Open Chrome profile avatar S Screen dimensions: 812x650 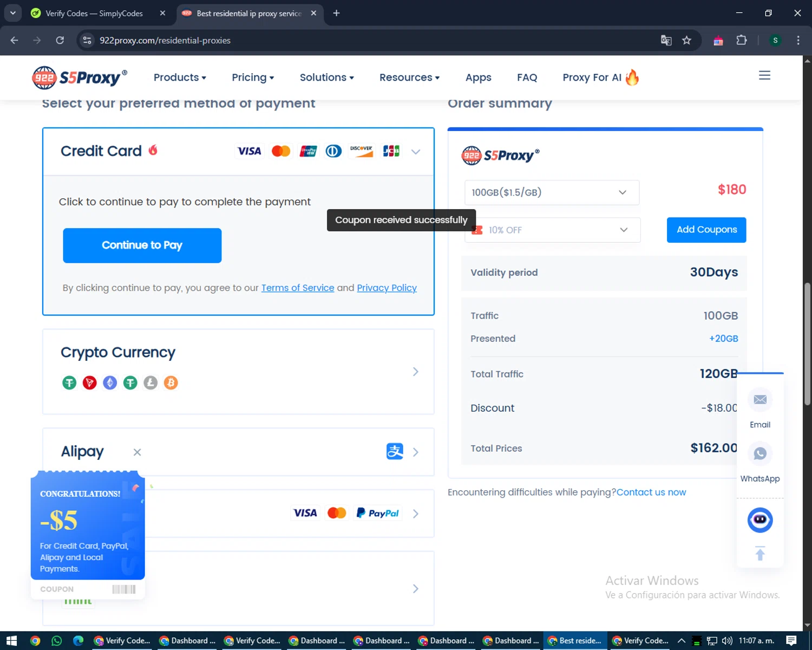[x=775, y=40]
